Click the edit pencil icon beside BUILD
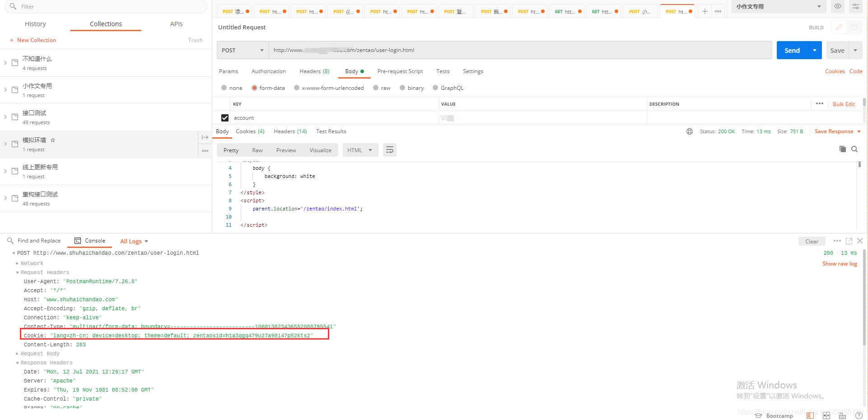Viewport: 868px width, 420px height. click(x=839, y=27)
